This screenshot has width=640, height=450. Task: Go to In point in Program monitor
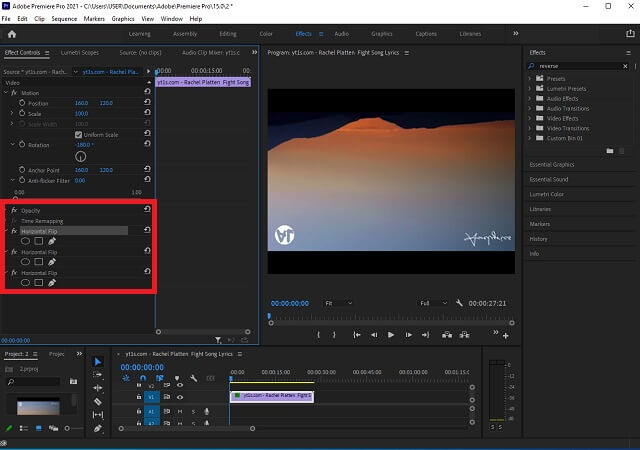357,335
